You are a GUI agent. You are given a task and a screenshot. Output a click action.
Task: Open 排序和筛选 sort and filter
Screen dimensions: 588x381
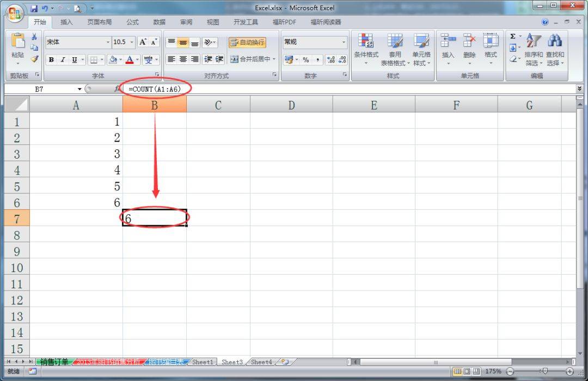534,49
